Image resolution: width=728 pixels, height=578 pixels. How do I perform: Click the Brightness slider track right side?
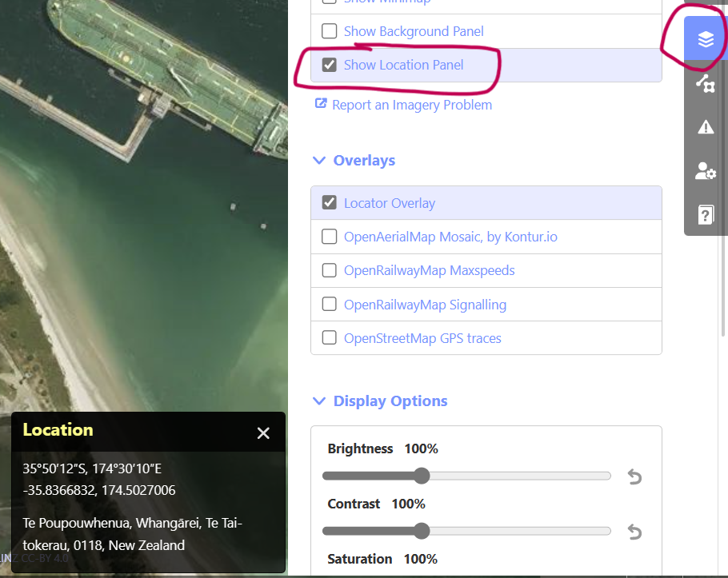tap(520, 476)
